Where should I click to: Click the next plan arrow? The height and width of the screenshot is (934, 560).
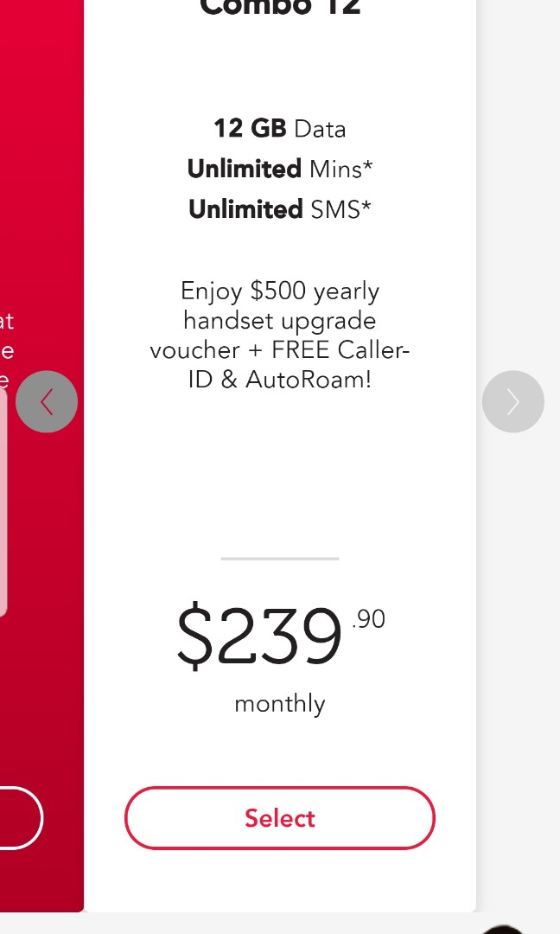(512, 401)
